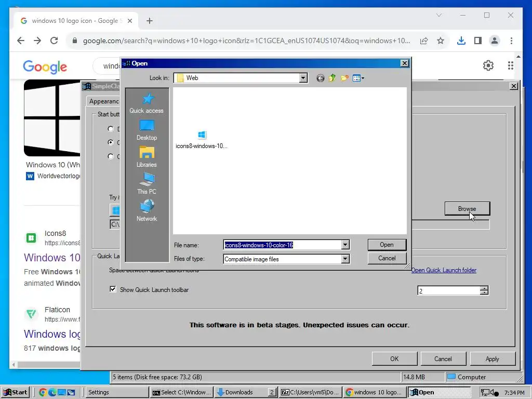Open Icons8 search result favicon
Image resolution: width=532 pixels, height=399 pixels.
pos(31,238)
